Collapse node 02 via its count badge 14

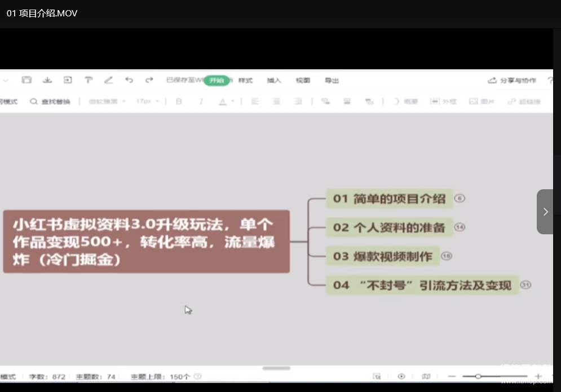(x=460, y=228)
